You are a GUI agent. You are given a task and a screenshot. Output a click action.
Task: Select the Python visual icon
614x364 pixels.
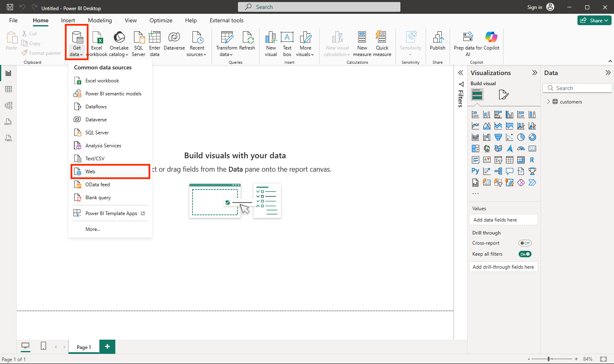pyautogui.click(x=476, y=171)
